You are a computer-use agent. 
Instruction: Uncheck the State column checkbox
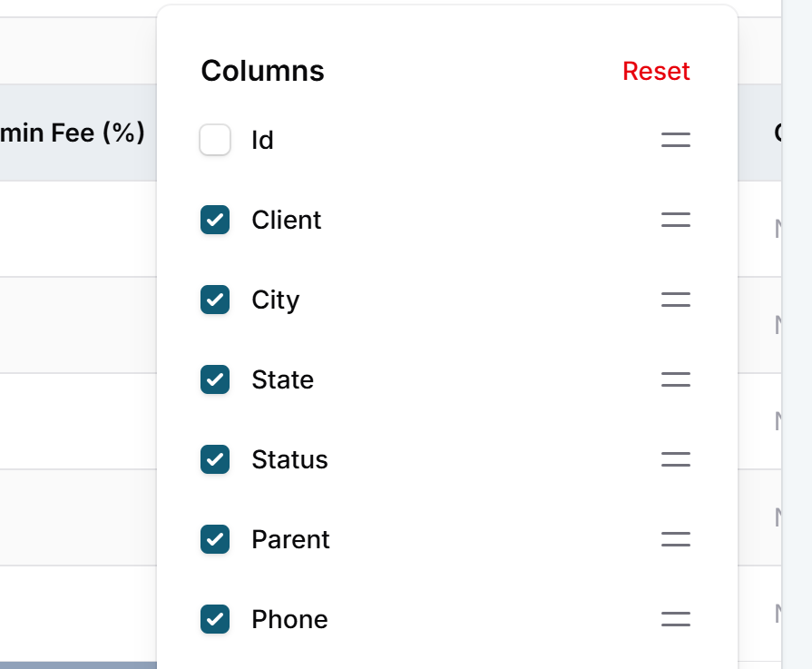pyautogui.click(x=215, y=379)
